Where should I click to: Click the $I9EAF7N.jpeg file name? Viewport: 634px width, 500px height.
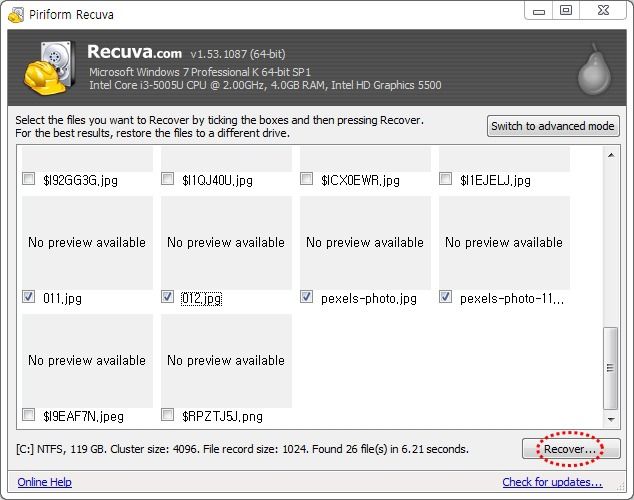(83, 416)
